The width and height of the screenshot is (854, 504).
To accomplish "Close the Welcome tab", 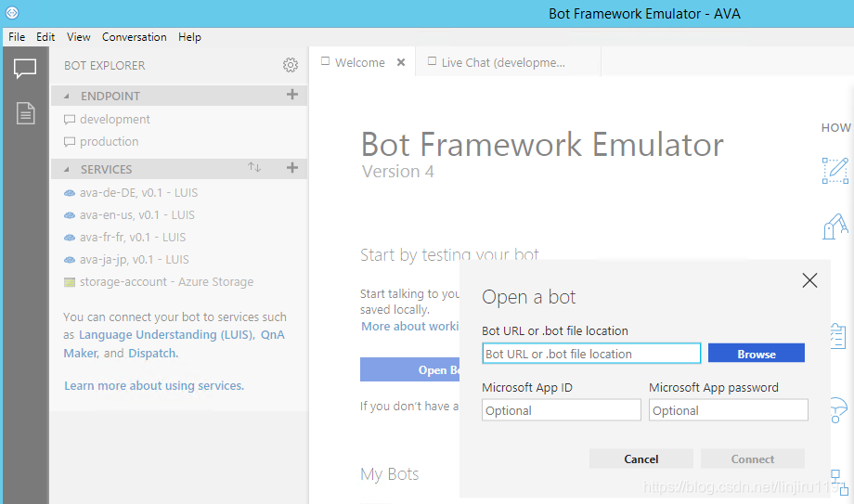I will (401, 62).
